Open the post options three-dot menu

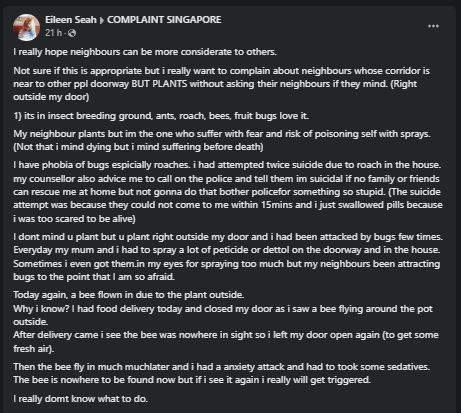click(x=433, y=26)
